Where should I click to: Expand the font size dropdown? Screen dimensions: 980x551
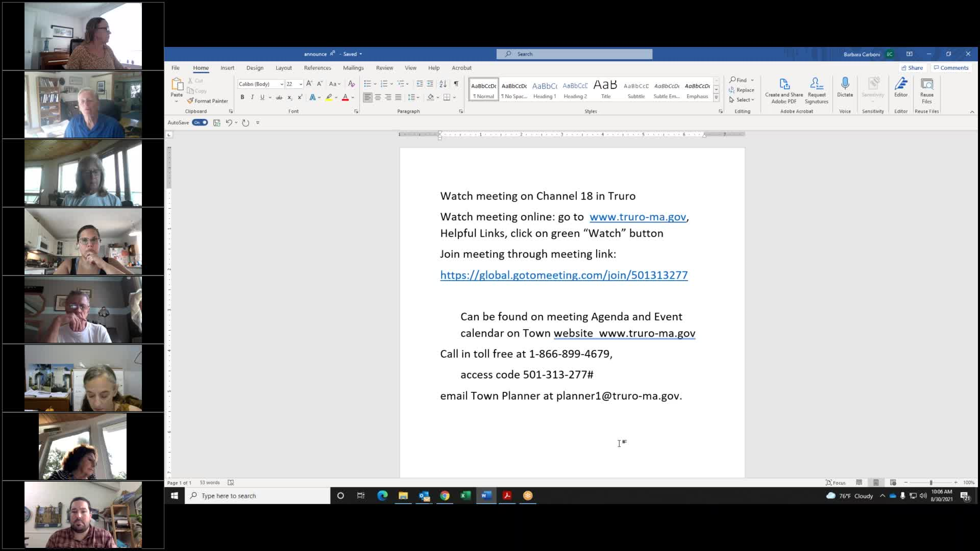(x=301, y=84)
